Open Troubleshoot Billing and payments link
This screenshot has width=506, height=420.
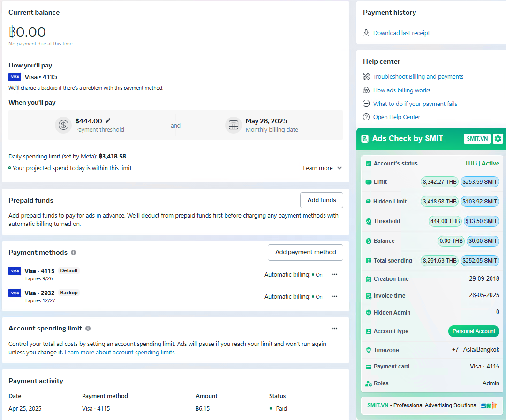(x=418, y=76)
